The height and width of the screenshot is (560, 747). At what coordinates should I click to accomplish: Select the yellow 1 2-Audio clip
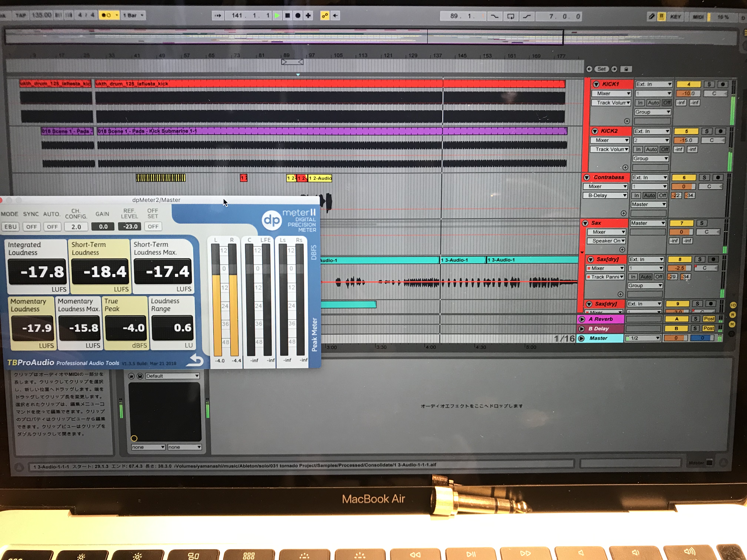pyautogui.click(x=320, y=178)
